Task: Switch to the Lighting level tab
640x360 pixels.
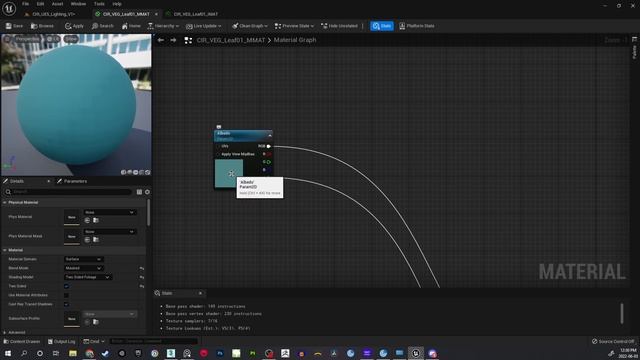Action: (53, 14)
